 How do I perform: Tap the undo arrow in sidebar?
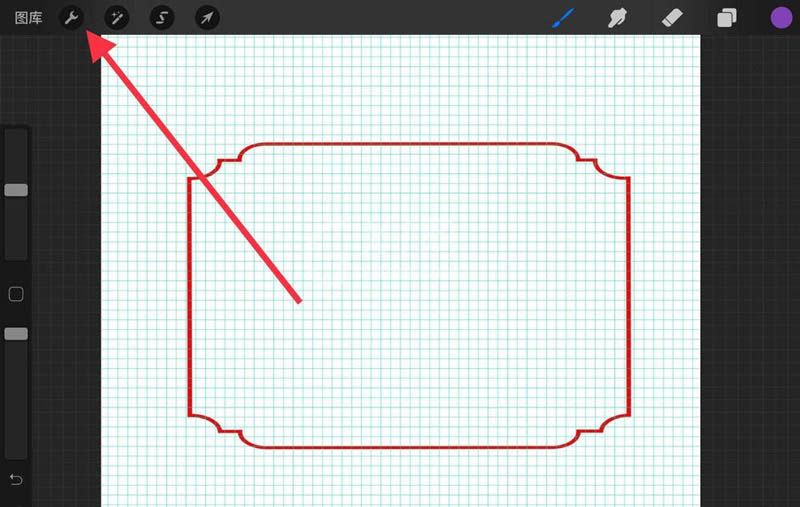tap(16, 479)
